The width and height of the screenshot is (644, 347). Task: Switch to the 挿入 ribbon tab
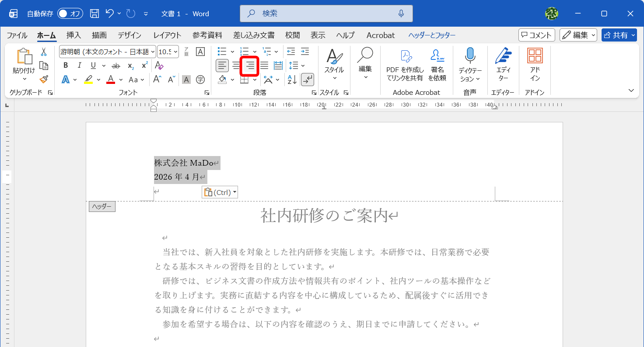tap(73, 35)
